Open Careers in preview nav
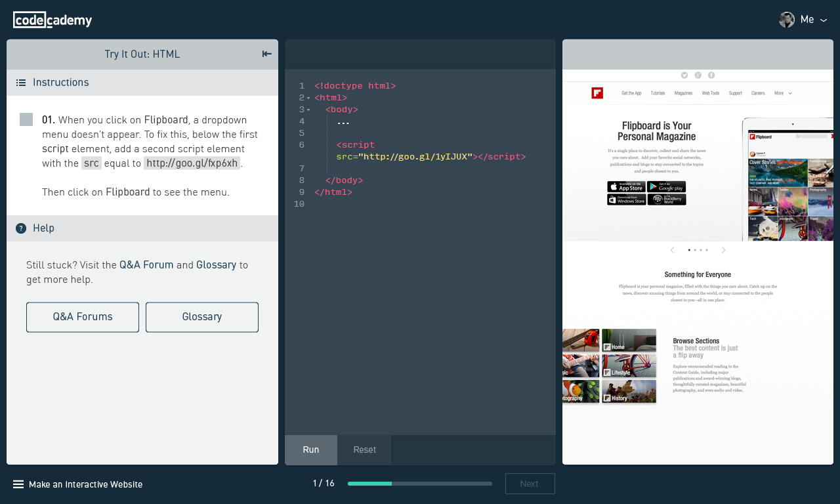This screenshot has height=504, width=840. coord(758,93)
